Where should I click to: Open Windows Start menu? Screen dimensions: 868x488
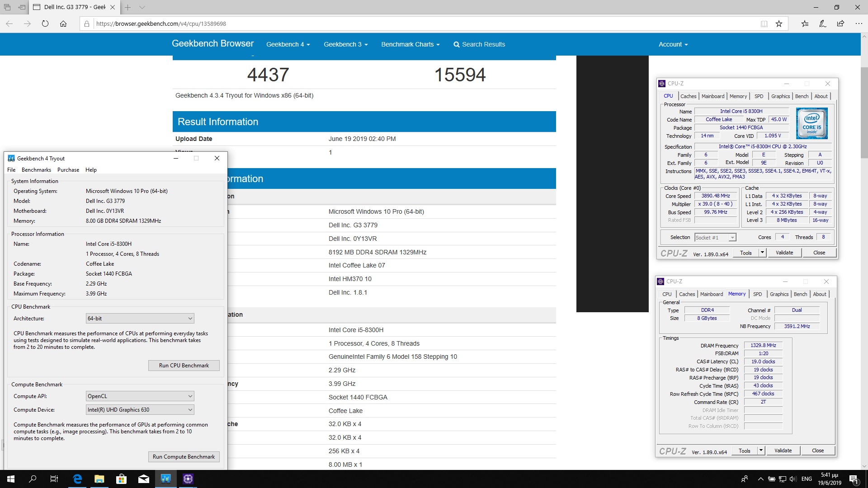pyautogui.click(x=11, y=479)
